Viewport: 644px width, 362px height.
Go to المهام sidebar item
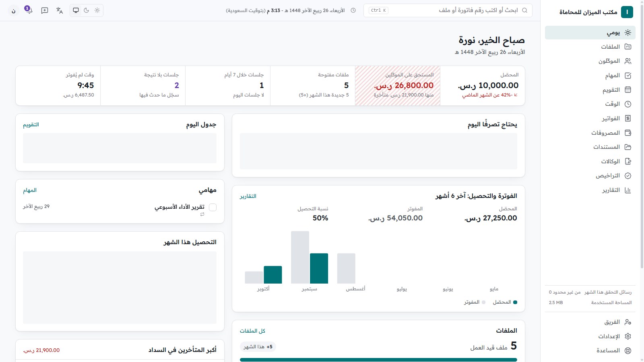point(590,76)
